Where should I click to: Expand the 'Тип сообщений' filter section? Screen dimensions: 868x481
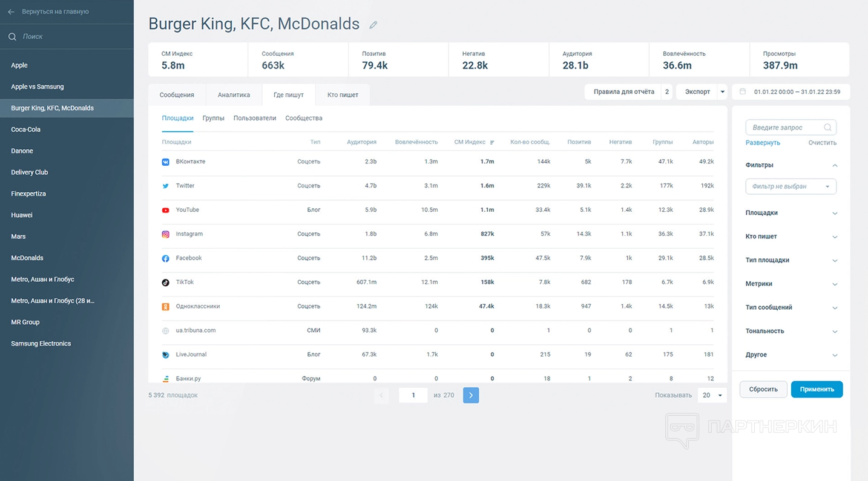(835, 307)
